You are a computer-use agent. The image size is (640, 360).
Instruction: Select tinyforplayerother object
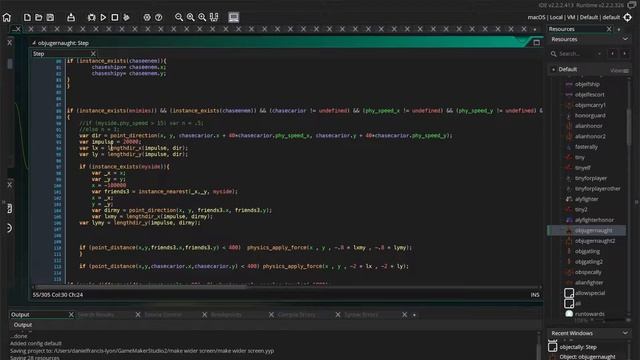click(598, 189)
